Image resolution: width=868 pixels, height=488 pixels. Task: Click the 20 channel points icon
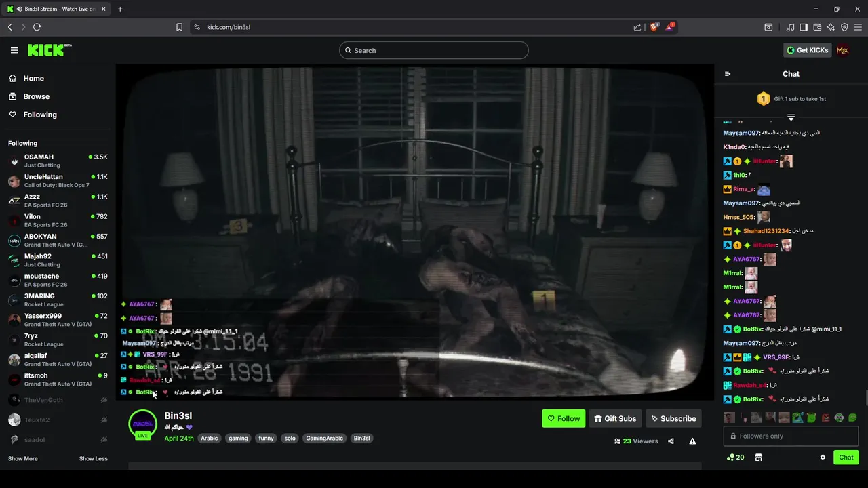coord(735,457)
